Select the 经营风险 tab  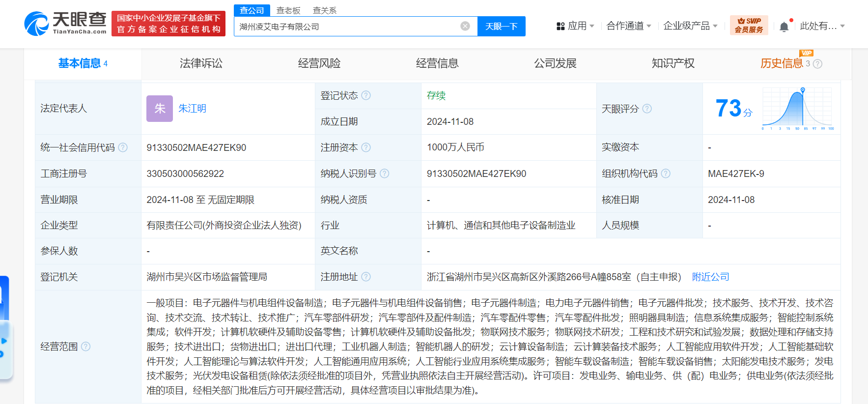[x=319, y=63]
